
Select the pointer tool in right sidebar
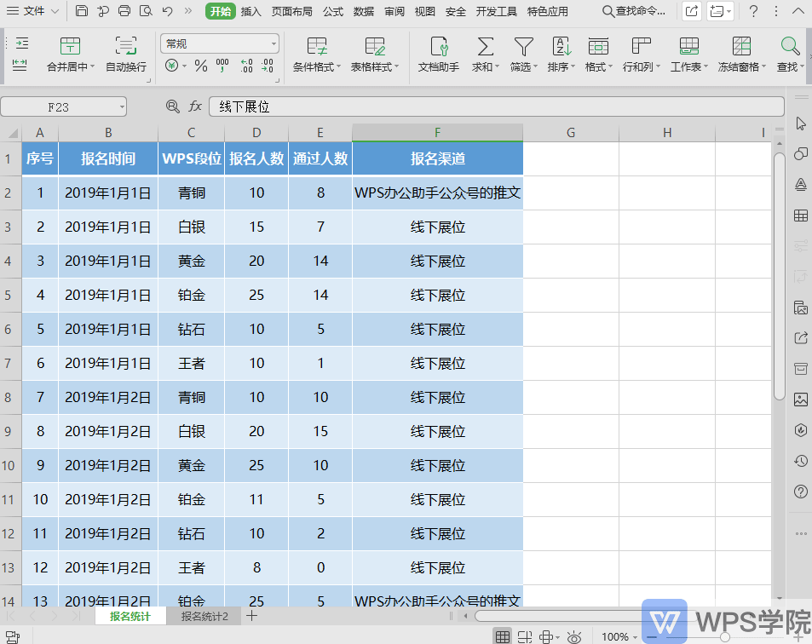click(x=801, y=124)
